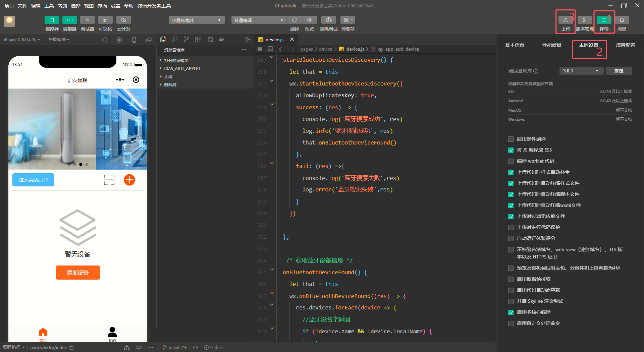The height and width of the screenshot is (352, 644).
Task: Enable 上传时进行代码保护 checkbox
Action: [x=511, y=228]
